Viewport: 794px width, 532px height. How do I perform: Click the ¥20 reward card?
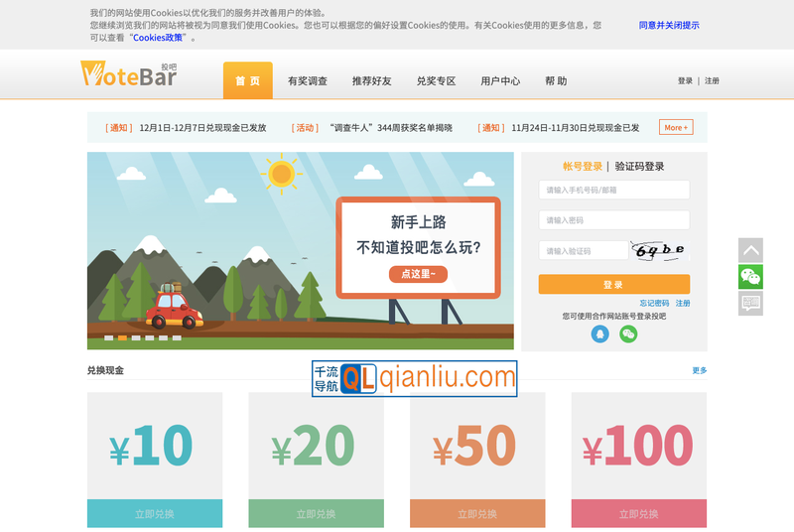pyautogui.click(x=316, y=446)
